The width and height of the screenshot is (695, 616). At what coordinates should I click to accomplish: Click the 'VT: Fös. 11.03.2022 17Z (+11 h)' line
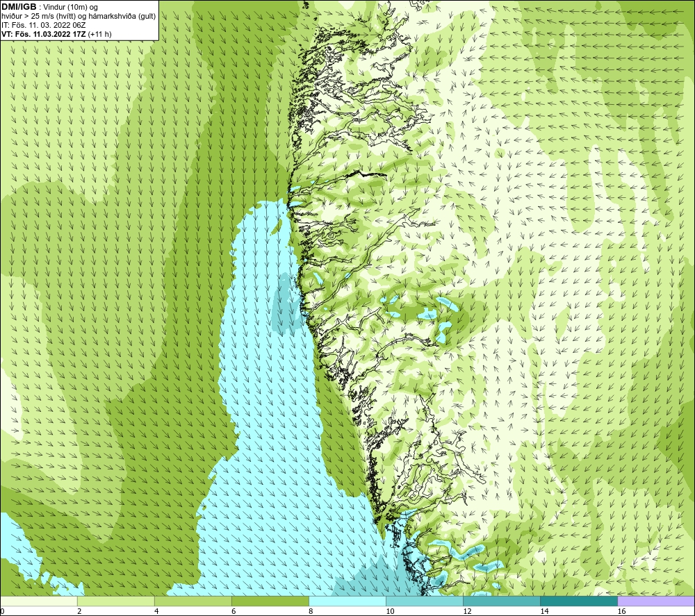pyautogui.click(x=56, y=34)
